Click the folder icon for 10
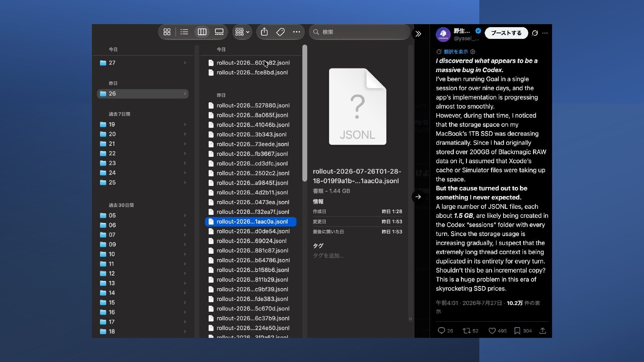 (x=103, y=254)
